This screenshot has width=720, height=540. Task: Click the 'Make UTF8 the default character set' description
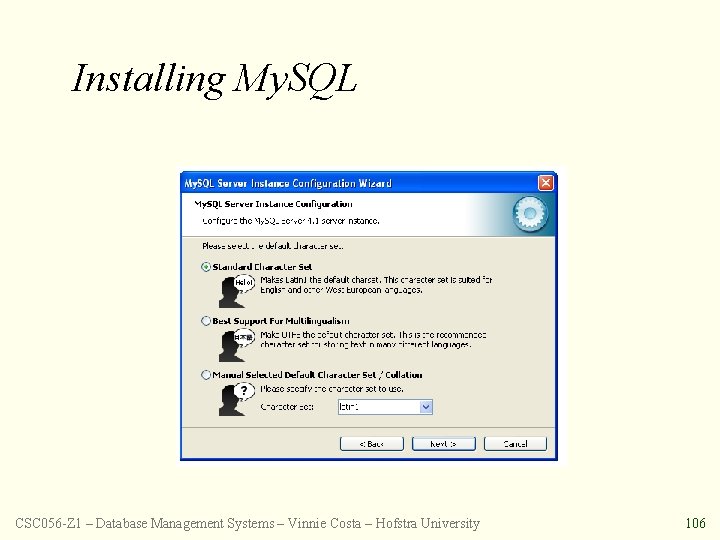(x=373, y=340)
